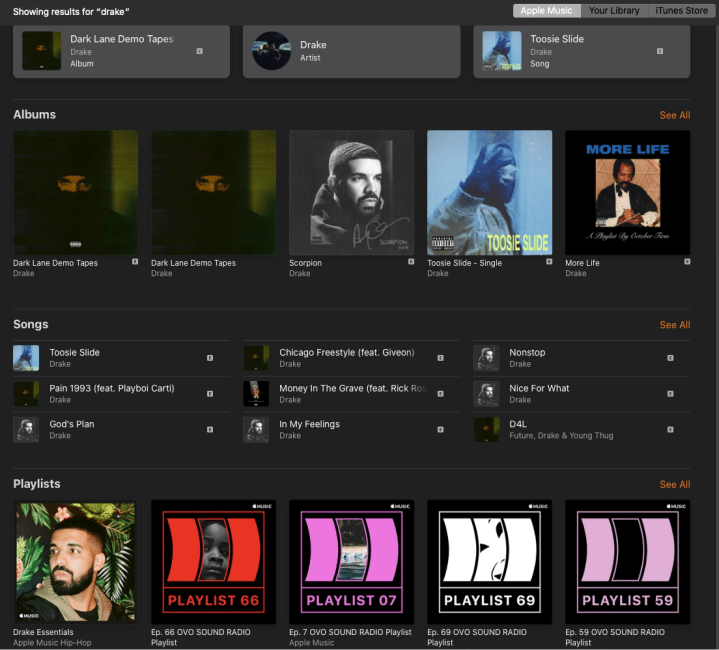The width and height of the screenshot is (719, 650).
Task: Click explicit badge beside Scorpion album title
Action: (411, 262)
